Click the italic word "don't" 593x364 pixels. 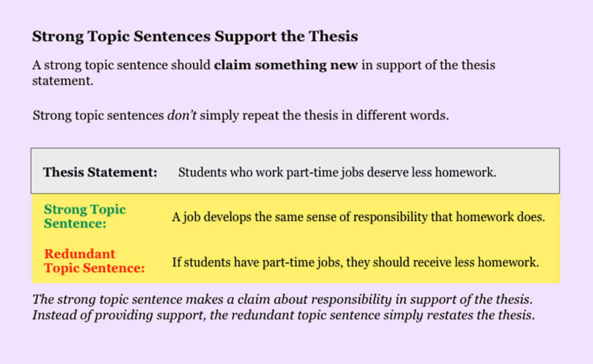click(x=181, y=116)
